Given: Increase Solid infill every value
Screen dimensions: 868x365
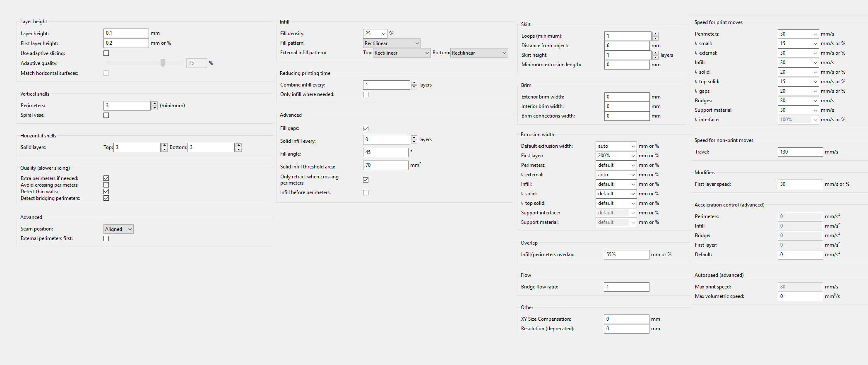Looking at the screenshot, I should (414, 137).
